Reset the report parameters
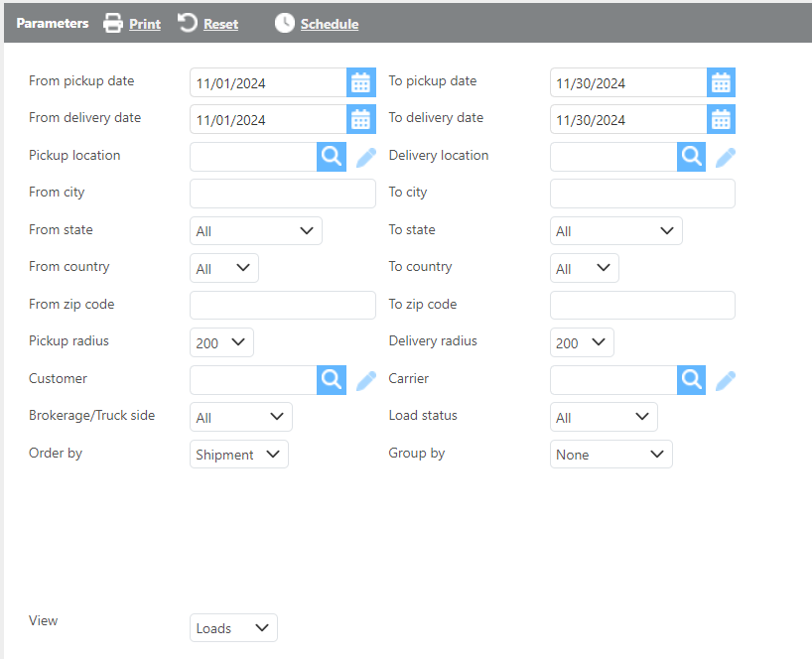Image resolution: width=812 pixels, height=659 pixels. pos(219,24)
